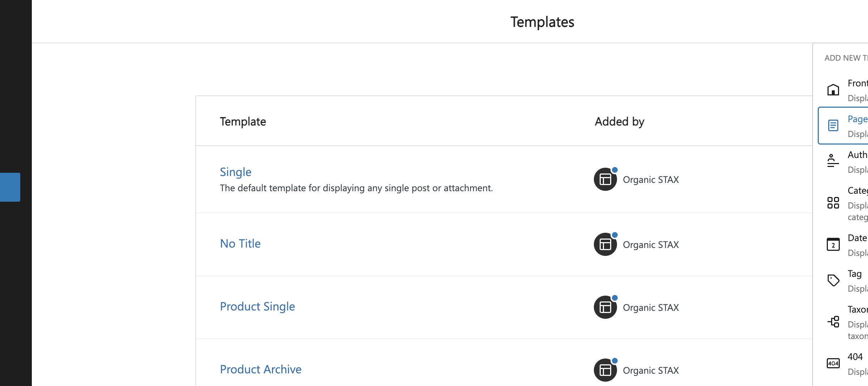Click the Template column header
This screenshot has width=868, height=386.
tap(243, 121)
